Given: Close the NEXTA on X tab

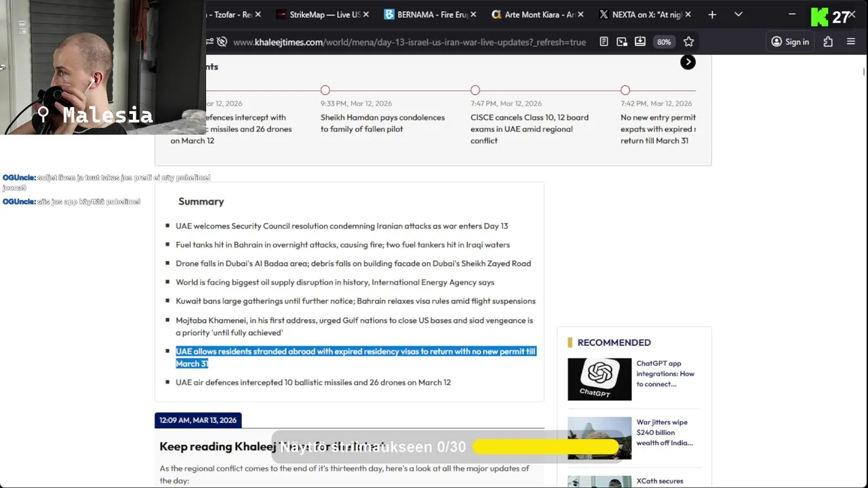Looking at the screenshot, I should tap(689, 14).
